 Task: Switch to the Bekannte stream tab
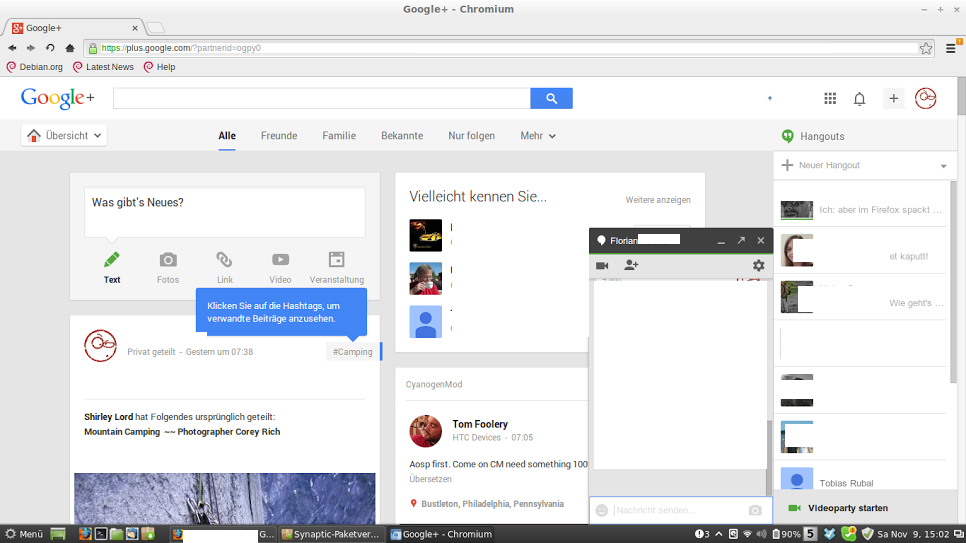pyautogui.click(x=402, y=136)
